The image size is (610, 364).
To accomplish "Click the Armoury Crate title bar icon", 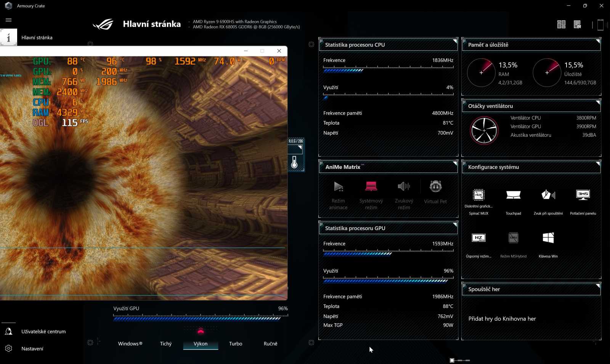I will 8,6.
